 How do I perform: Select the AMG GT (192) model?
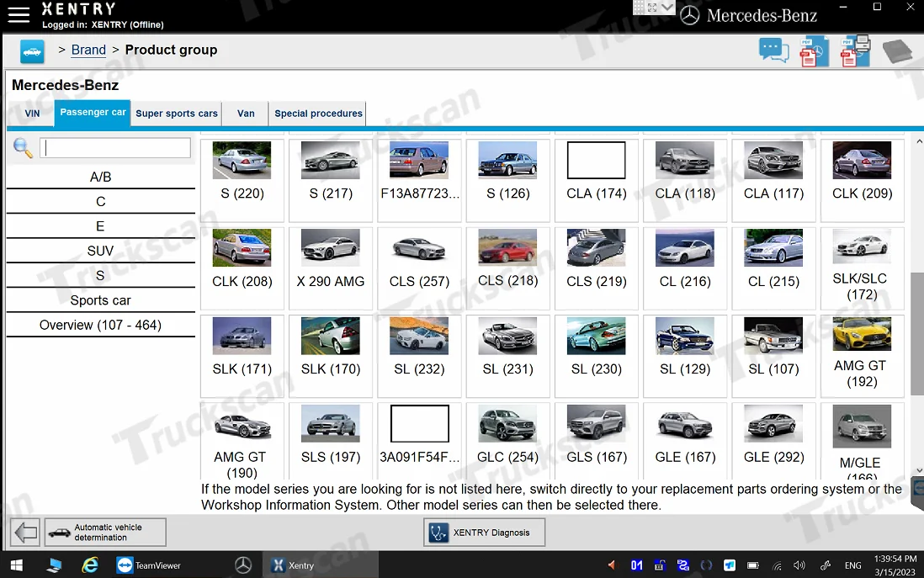click(862, 356)
